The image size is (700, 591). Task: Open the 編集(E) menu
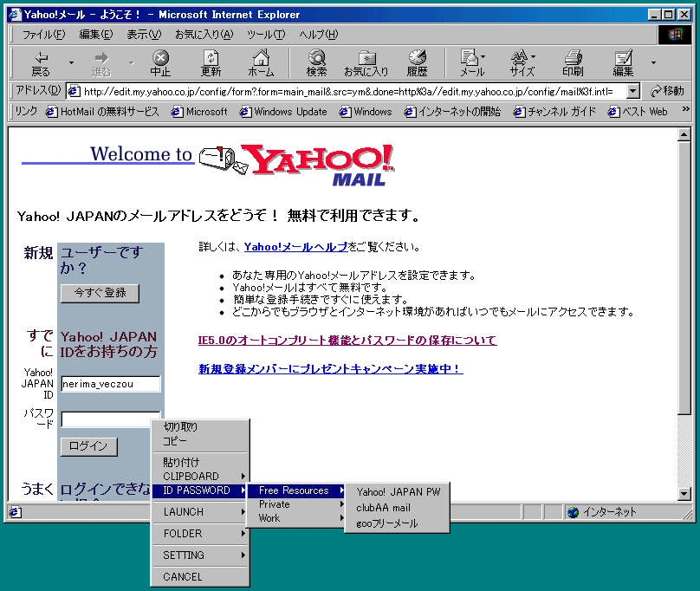point(96,35)
